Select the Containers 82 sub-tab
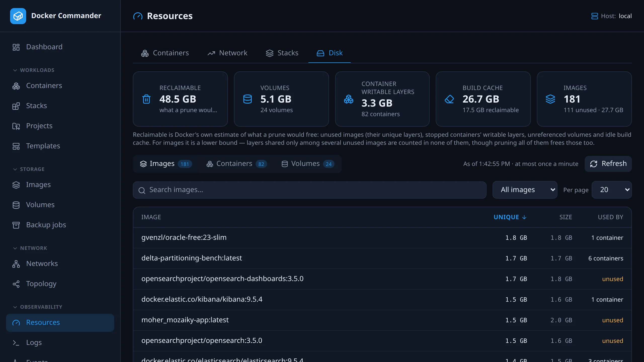The image size is (644, 362). [x=236, y=164]
